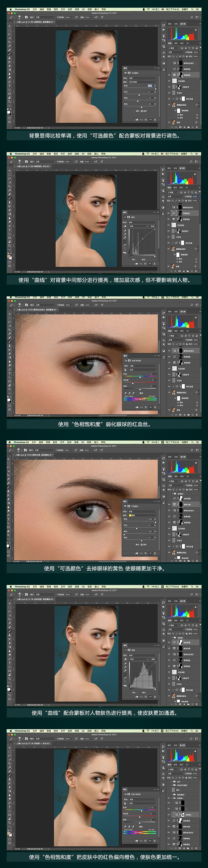208x868 pixels.
Task: Expand 色相统一 group in the fourth screenshot
Action: tap(172, 494)
